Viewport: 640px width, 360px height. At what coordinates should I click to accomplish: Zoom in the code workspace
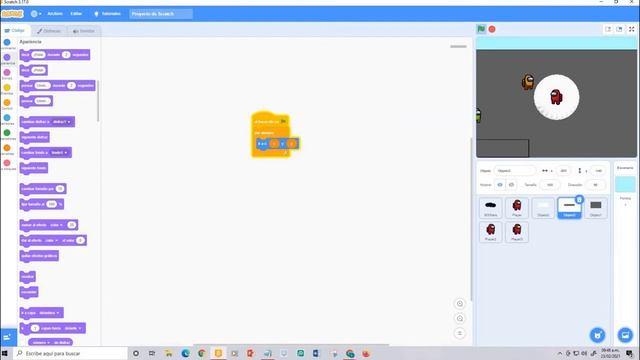460,304
